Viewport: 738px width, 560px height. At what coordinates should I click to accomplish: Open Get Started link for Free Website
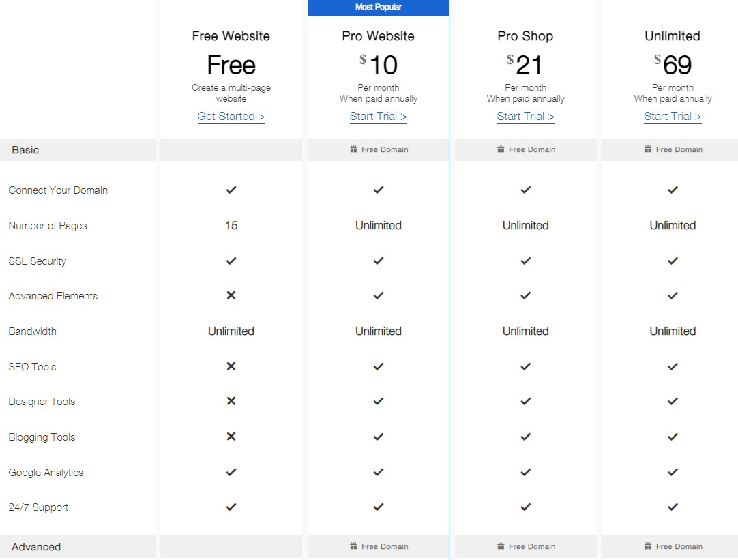(x=231, y=116)
